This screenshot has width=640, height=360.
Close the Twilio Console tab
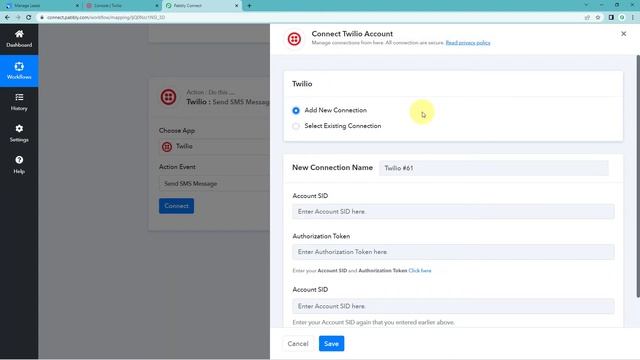pyautogui.click(x=157, y=6)
